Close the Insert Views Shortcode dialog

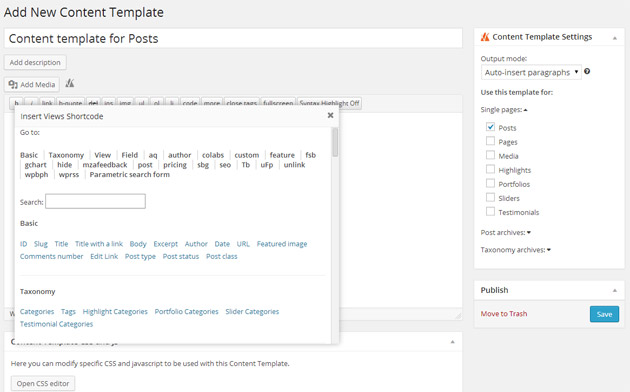click(330, 115)
